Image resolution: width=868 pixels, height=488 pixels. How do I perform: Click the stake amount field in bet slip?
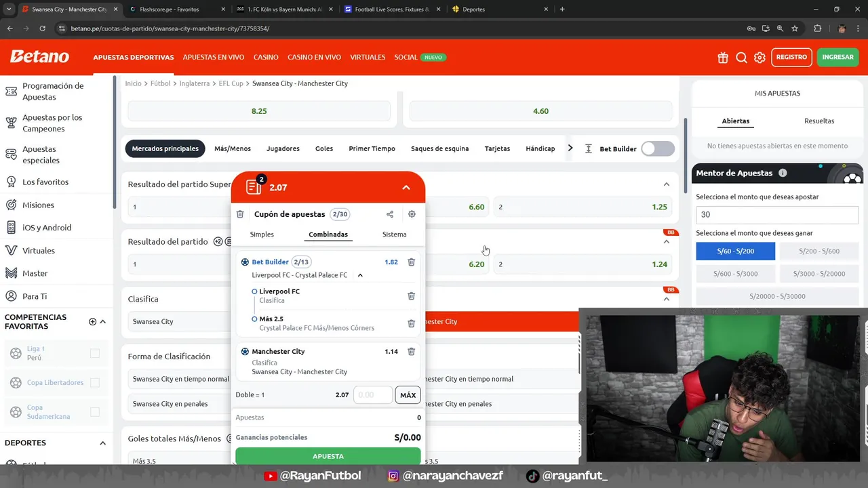pos(373,395)
